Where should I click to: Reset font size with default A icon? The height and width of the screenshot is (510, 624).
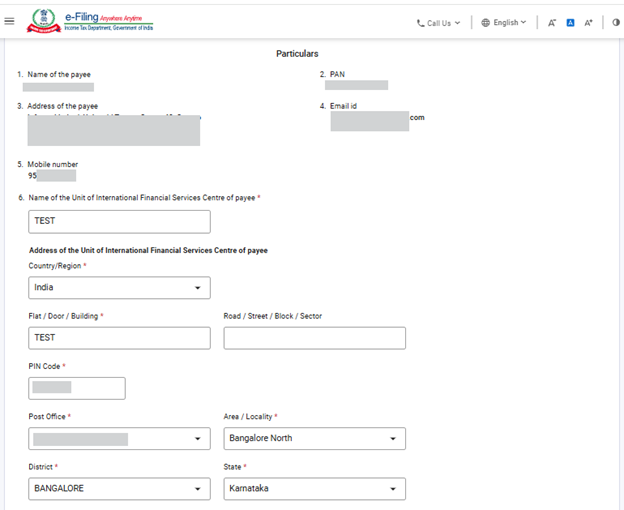570,23
